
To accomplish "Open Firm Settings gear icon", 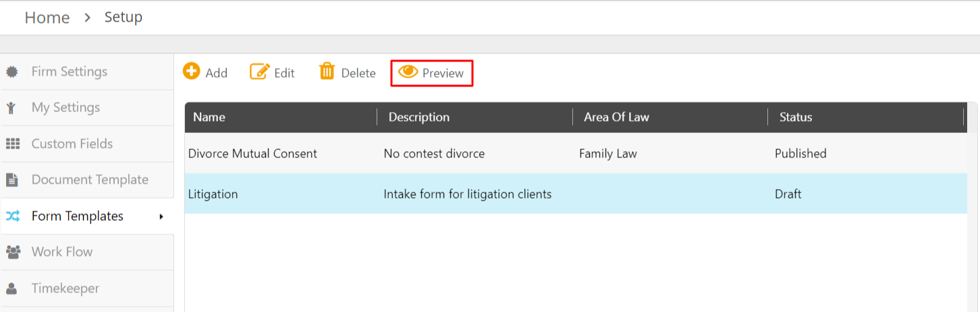I will pyautogui.click(x=12, y=72).
